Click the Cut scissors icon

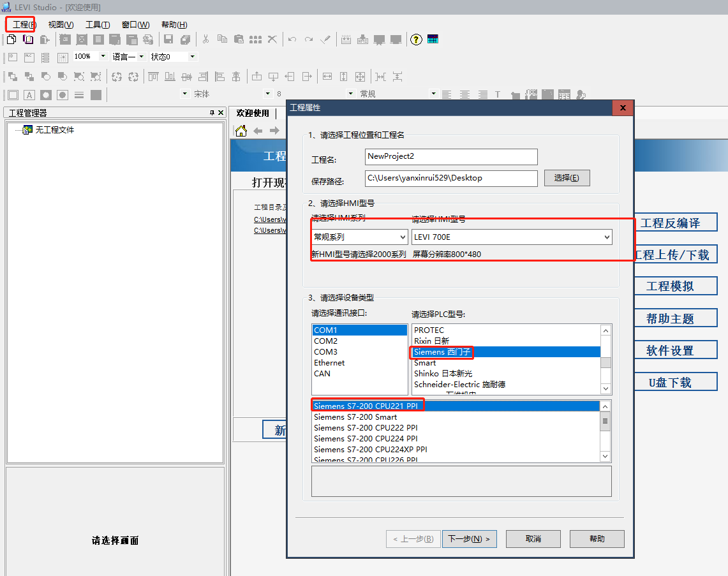(x=205, y=40)
